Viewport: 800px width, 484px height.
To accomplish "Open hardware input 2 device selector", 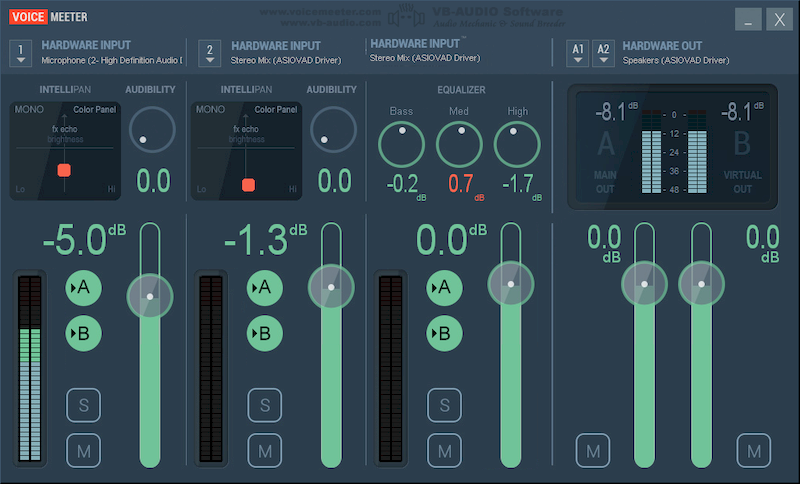I will (x=210, y=54).
